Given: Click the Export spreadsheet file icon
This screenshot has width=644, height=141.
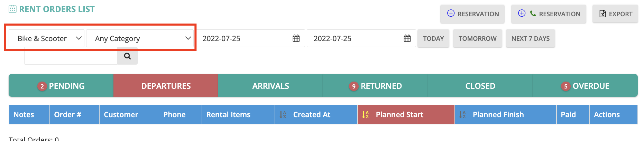Looking at the screenshot, I should 602,14.
